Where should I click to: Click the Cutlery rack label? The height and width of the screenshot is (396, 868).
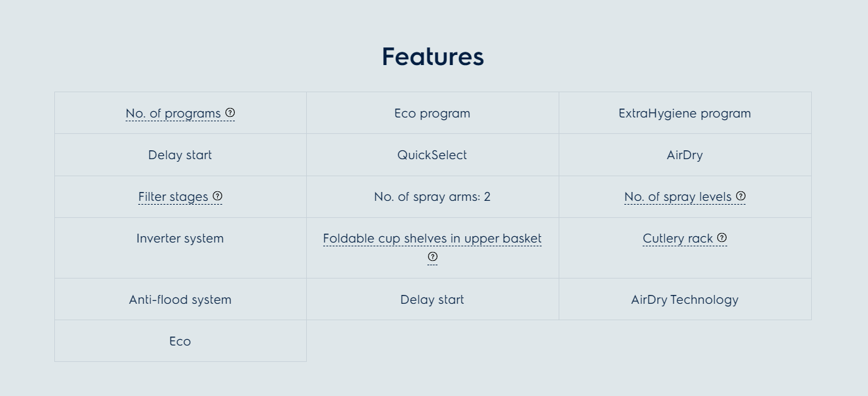point(677,239)
